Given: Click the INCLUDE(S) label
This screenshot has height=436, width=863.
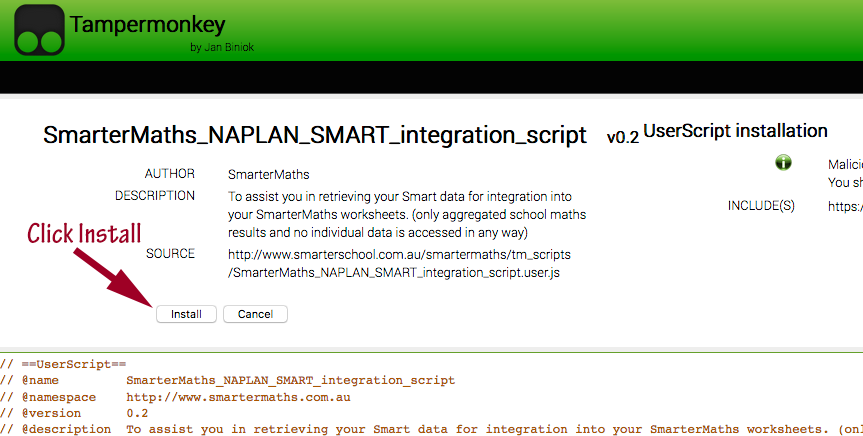Looking at the screenshot, I should pyautogui.click(x=761, y=206).
